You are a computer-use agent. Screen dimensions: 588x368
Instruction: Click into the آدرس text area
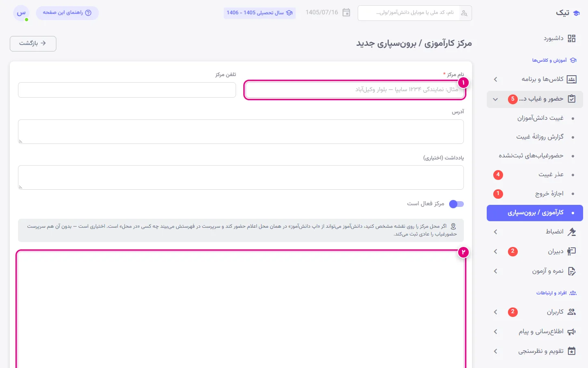pos(241,132)
